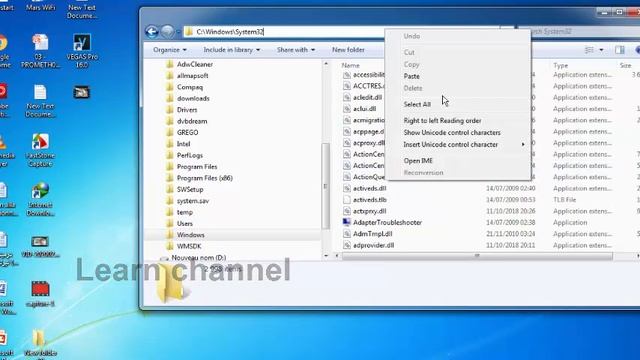Select the AdmTmpl.dll file

coord(372,234)
